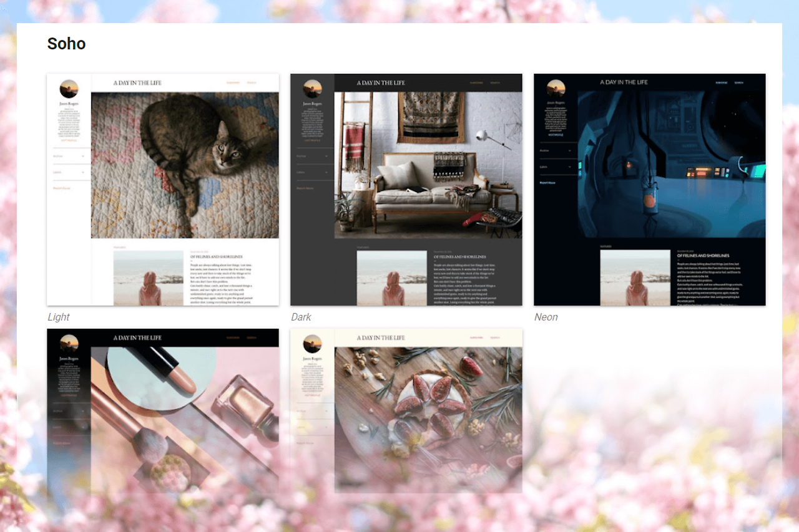799x532 pixels.
Task: Click the "Dark" theme caption
Action: point(301,317)
